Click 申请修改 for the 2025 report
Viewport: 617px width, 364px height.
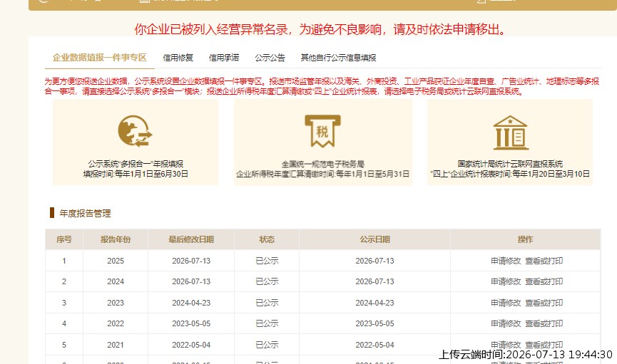(506, 261)
